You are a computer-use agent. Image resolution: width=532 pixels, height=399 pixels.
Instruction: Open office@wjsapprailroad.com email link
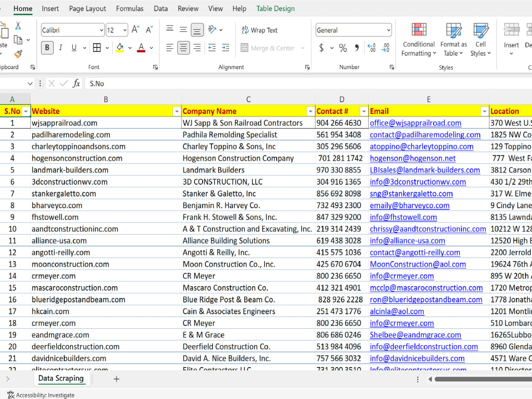(x=415, y=123)
